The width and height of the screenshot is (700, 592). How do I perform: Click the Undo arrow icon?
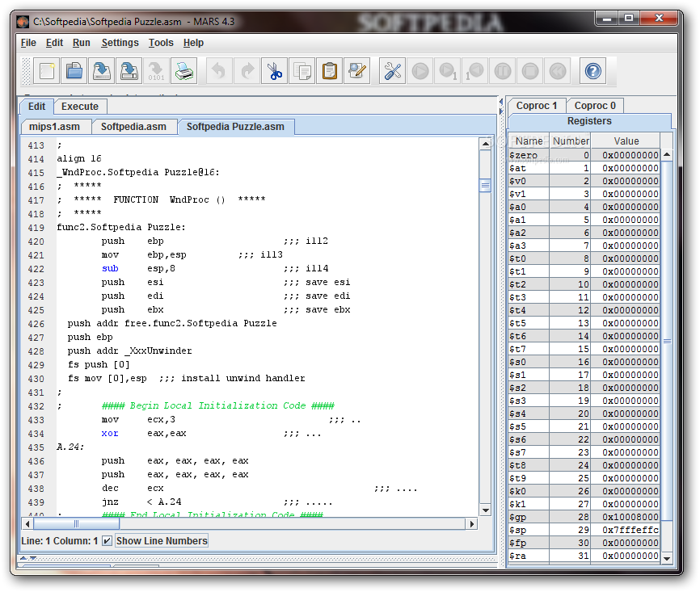click(x=219, y=71)
